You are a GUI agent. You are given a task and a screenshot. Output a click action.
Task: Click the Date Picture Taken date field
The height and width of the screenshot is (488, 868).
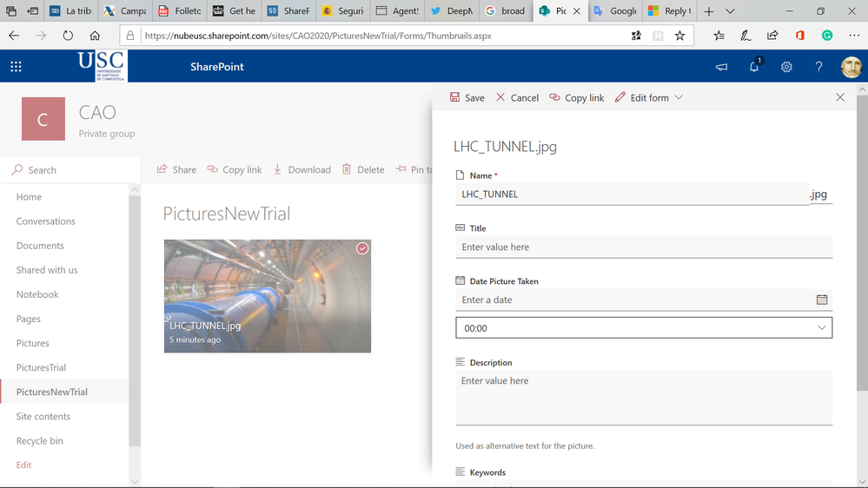point(634,300)
